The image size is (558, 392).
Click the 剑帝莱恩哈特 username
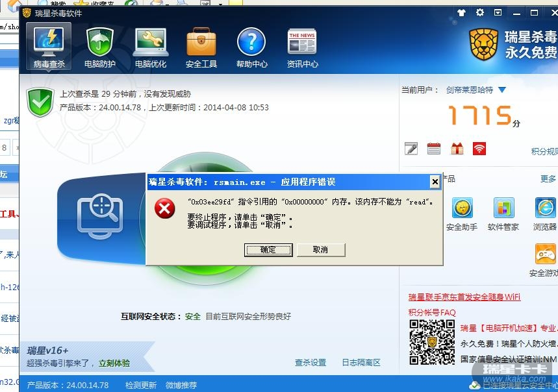pyautogui.click(x=470, y=90)
